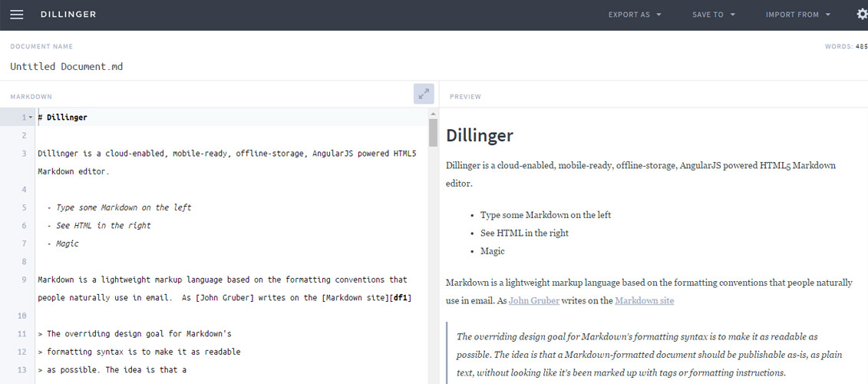Image resolution: width=868 pixels, height=384 pixels.
Task: Click the editor vertical scrollbar thumb
Action: [433, 132]
